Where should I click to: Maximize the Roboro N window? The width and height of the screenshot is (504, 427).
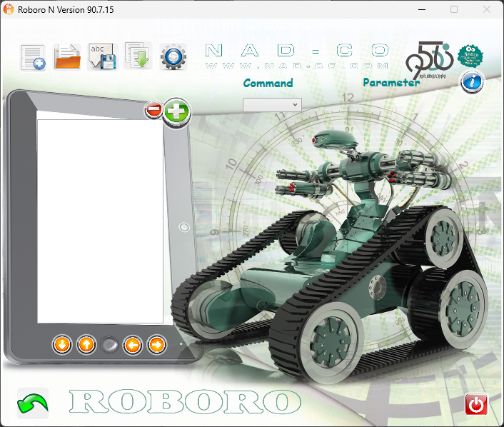(x=454, y=10)
